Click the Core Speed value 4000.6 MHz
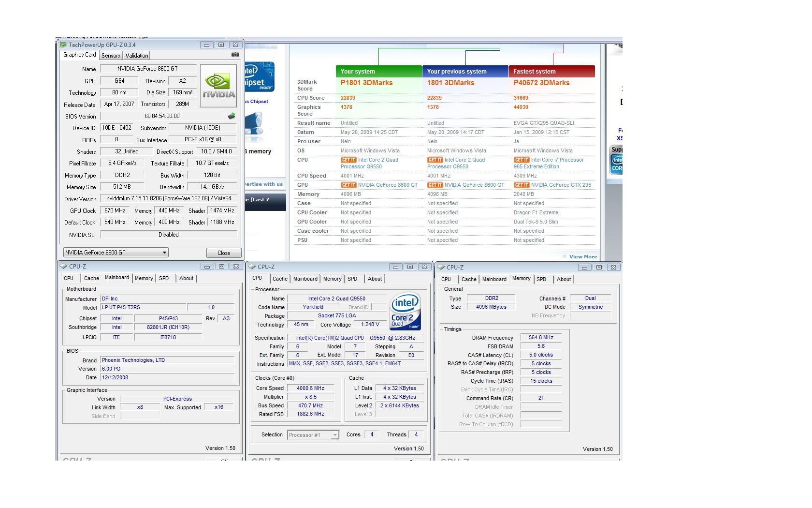This screenshot has width=812, height=508. coord(310,388)
